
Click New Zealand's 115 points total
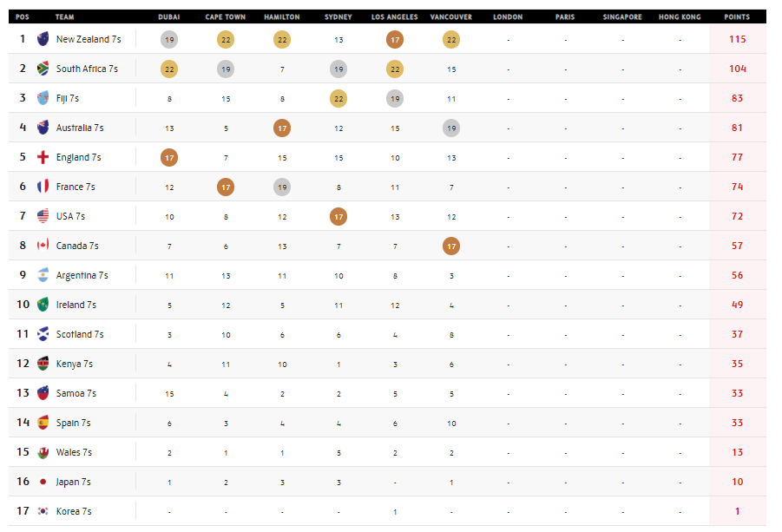737,39
